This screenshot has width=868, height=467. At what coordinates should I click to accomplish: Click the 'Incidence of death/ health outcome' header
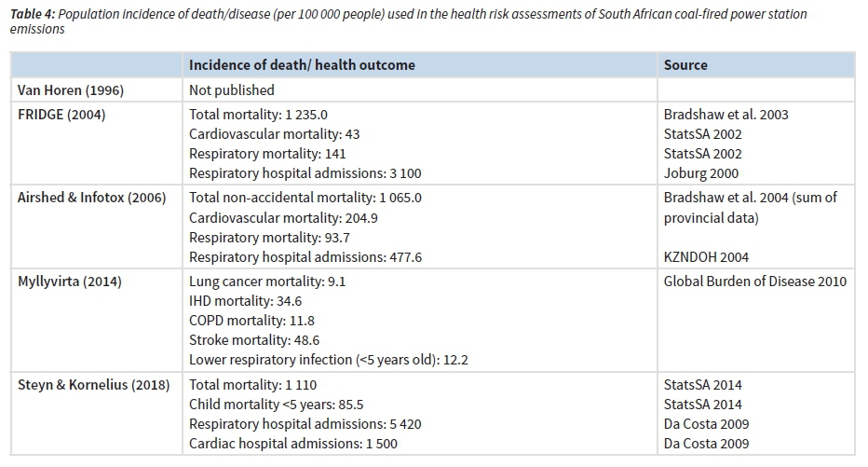coord(302,65)
